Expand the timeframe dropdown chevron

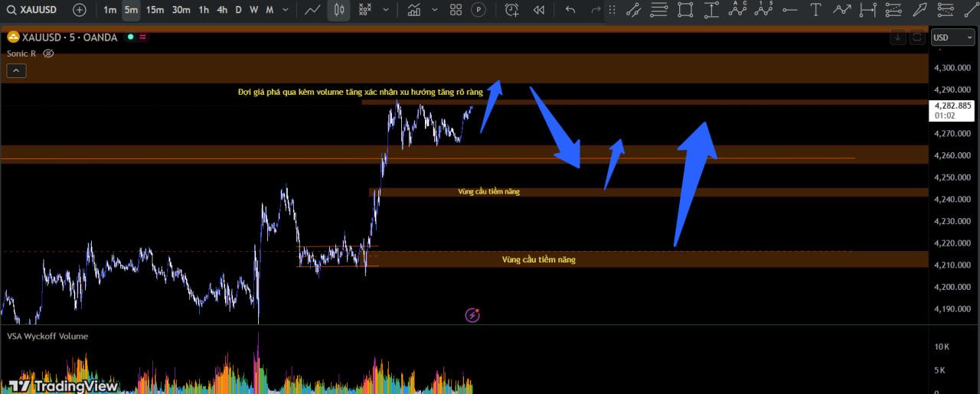point(286,10)
